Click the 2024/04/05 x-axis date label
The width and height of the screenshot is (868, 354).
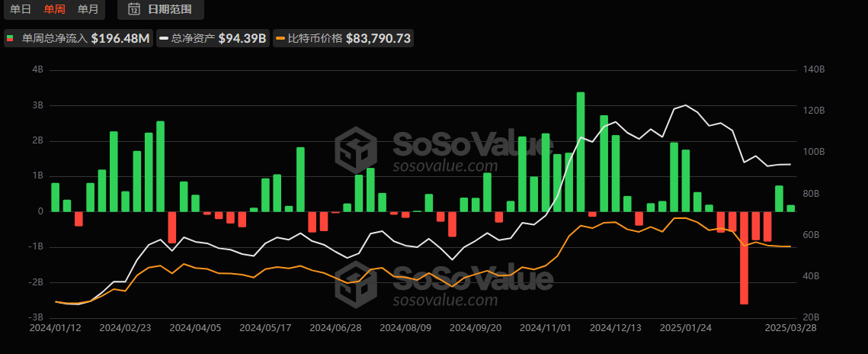pos(195,327)
